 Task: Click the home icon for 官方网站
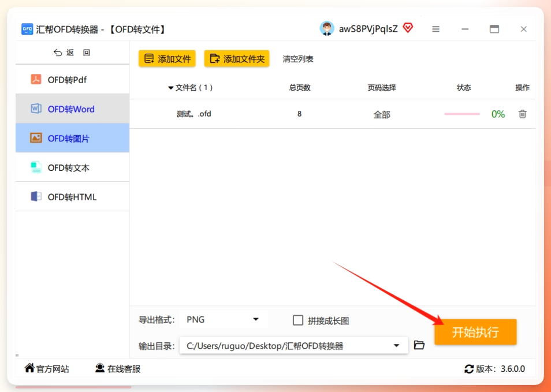[x=29, y=368]
